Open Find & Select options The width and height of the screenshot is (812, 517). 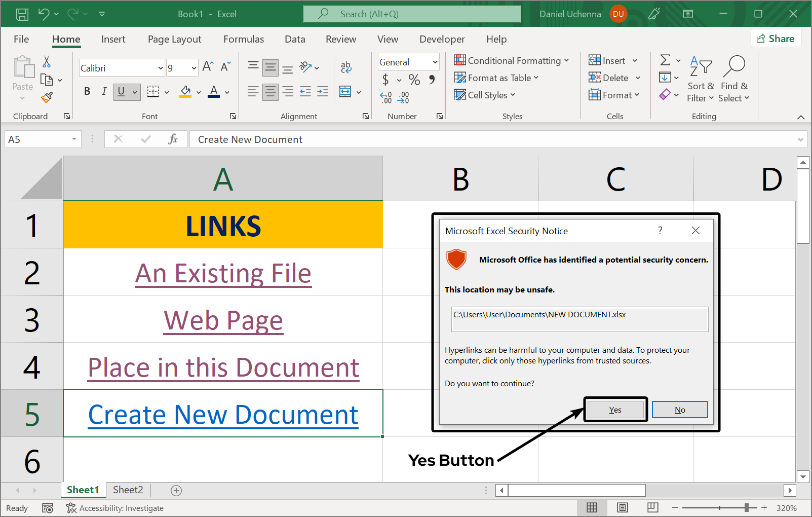pyautogui.click(x=734, y=79)
